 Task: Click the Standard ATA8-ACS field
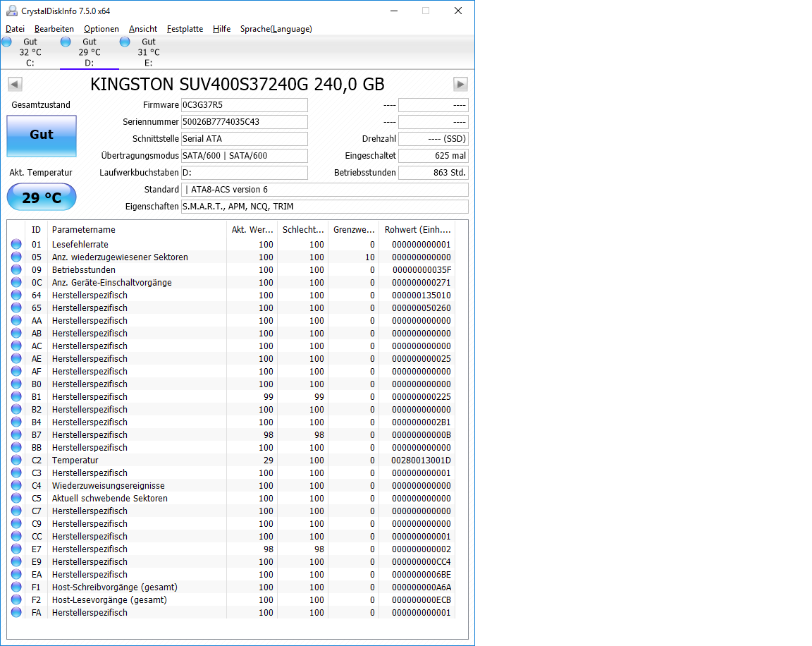pyautogui.click(x=325, y=190)
